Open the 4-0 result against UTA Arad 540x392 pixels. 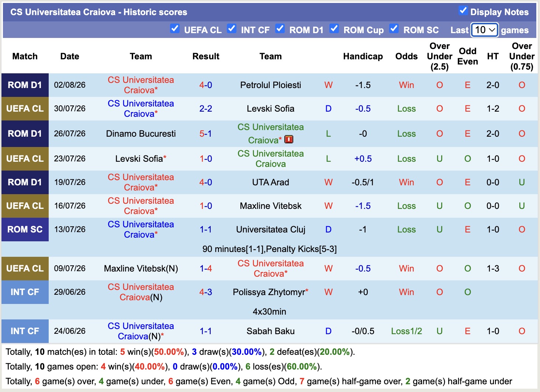[x=206, y=182]
